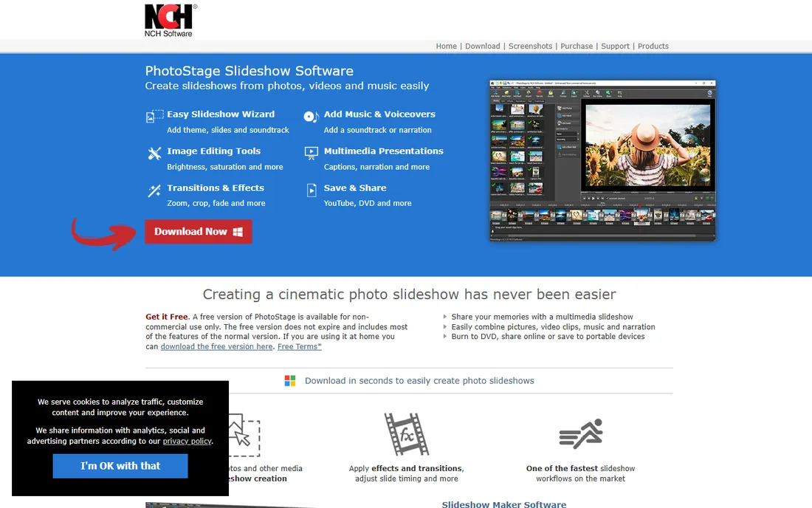Click the Transitions & Effects wand icon
The height and width of the screenshot is (508, 812).
[x=154, y=190]
